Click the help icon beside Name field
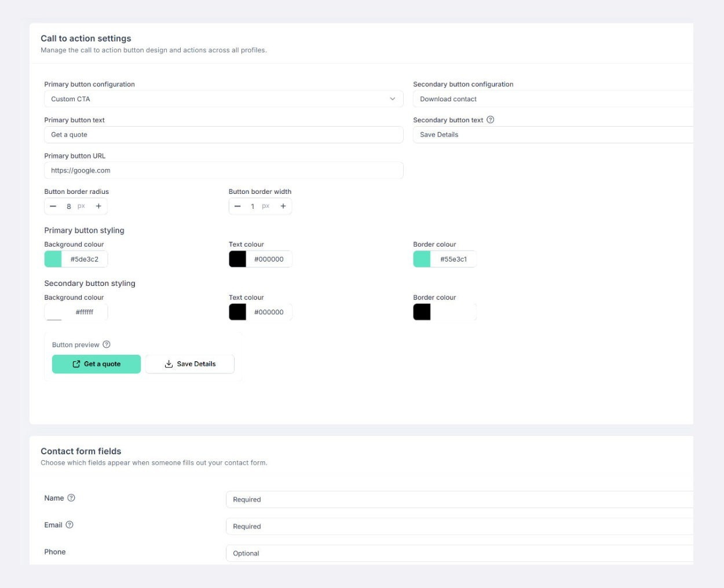724x588 pixels. [71, 498]
